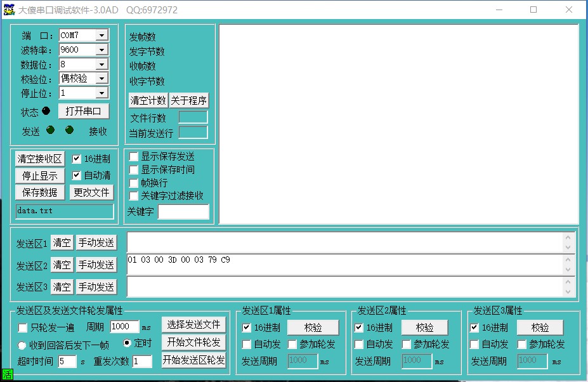
Task: Click the green 发送 indicator light
Action: click(50, 130)
